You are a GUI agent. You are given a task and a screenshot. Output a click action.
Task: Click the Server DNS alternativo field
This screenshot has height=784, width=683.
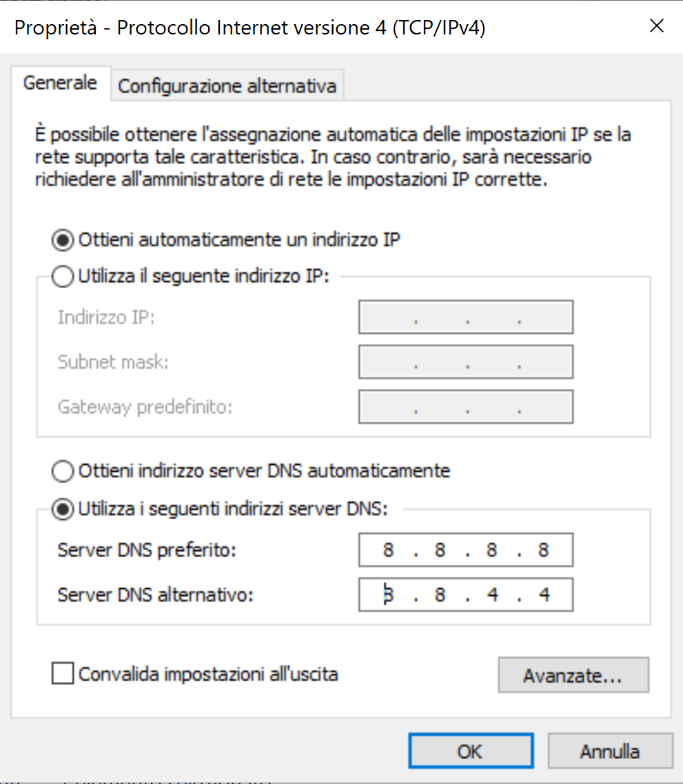coord(466,594)
